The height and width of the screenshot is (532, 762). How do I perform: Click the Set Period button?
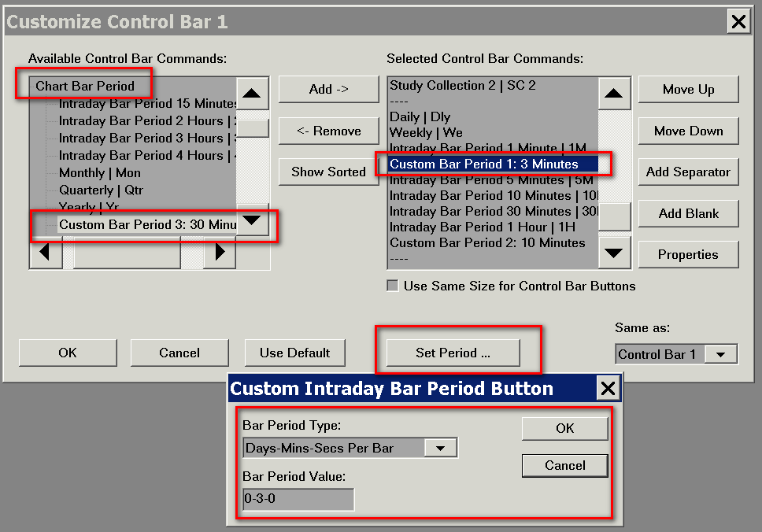(451, 353)
